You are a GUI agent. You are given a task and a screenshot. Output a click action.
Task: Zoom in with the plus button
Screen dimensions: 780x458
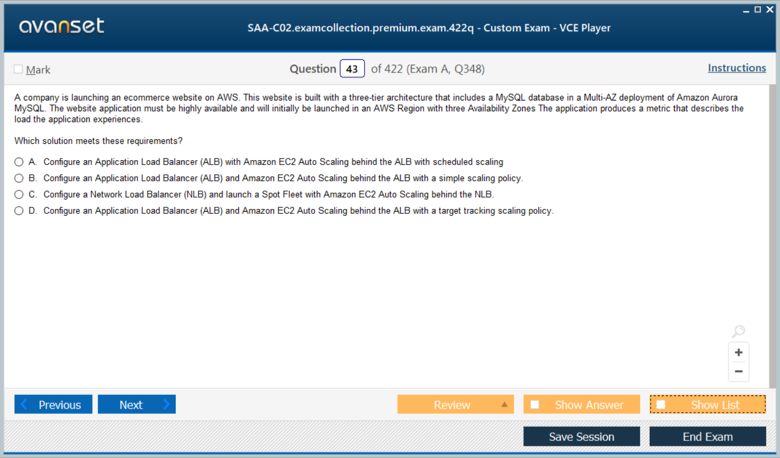coord(739,352)
